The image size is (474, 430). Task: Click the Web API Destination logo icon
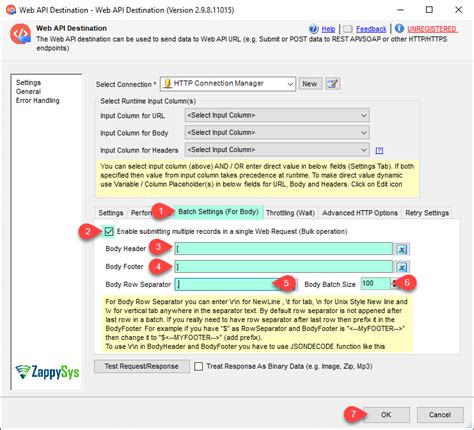point(20,34)
